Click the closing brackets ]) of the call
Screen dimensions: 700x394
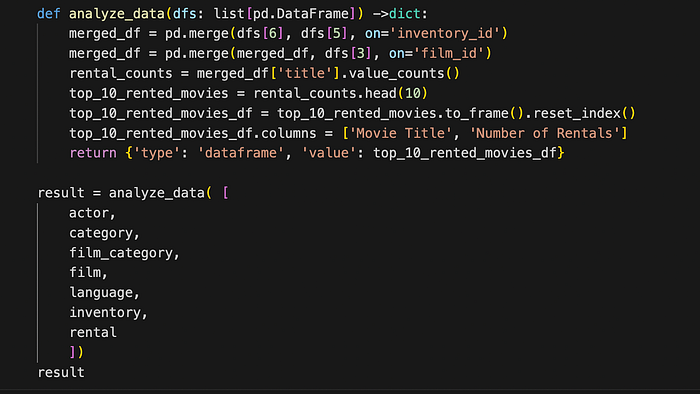[77, 353]
